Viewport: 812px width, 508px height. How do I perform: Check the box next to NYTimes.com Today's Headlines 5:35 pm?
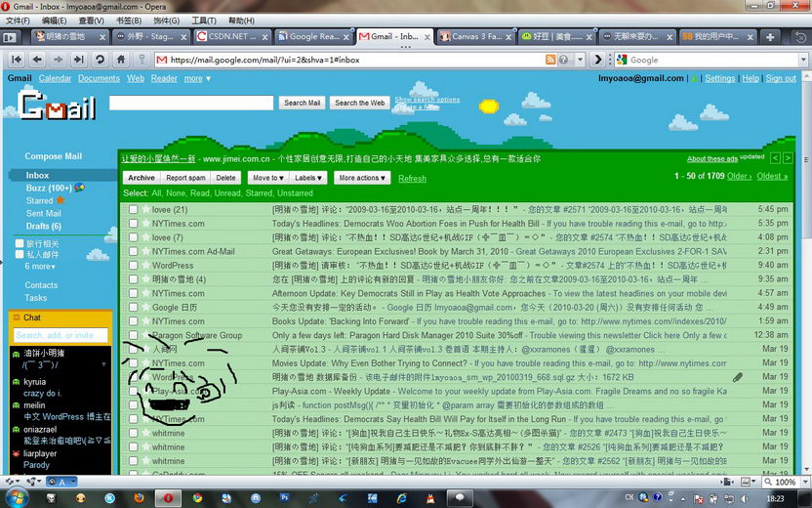point(133,224)
